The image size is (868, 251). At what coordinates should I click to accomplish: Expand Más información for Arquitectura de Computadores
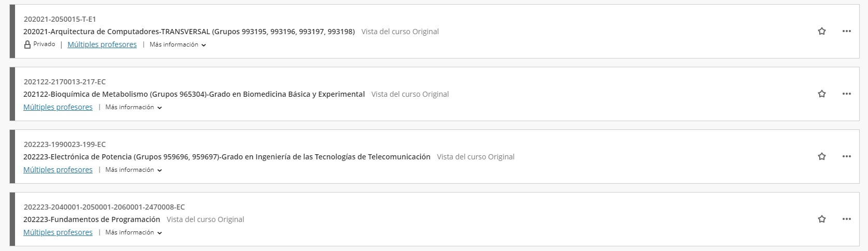[x=178, y=45]
